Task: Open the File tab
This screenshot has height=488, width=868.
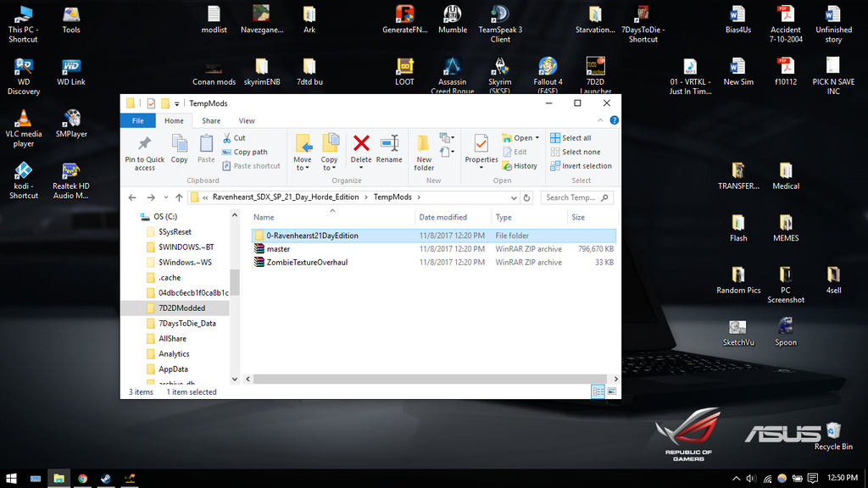Action: point(138,120)
